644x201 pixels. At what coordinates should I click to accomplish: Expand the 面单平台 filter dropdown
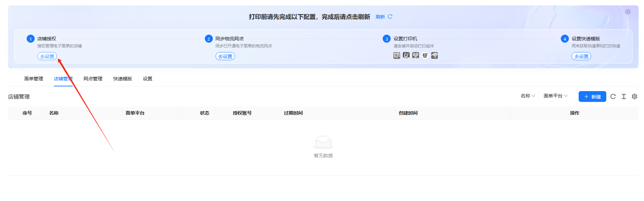coord(555,96)
